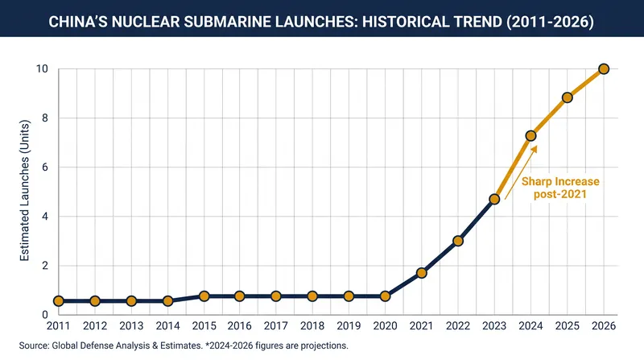Viewport: 644px width, 360px height.
Task: Click the x-axis label '2021'
Action: click(x=421, y=326)
